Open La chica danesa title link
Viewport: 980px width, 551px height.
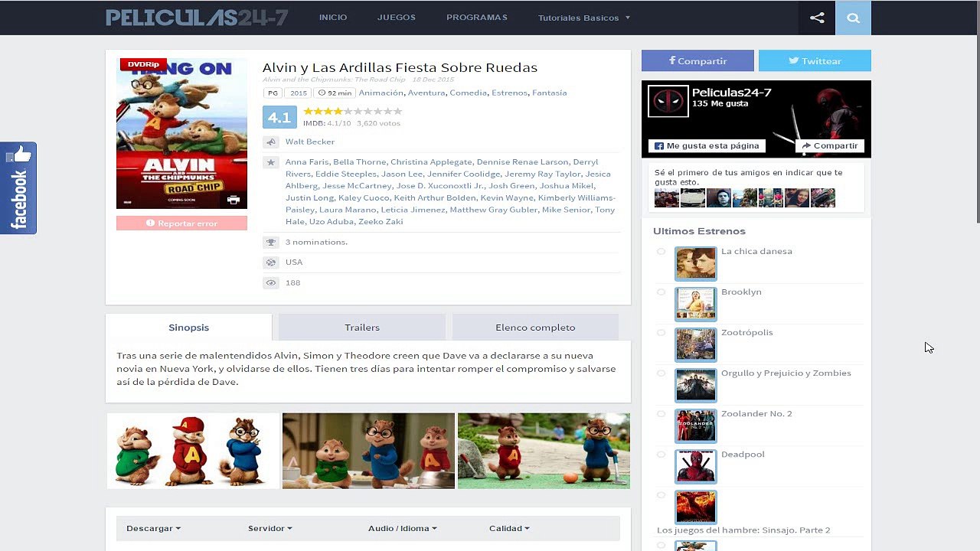click(756, 251)
